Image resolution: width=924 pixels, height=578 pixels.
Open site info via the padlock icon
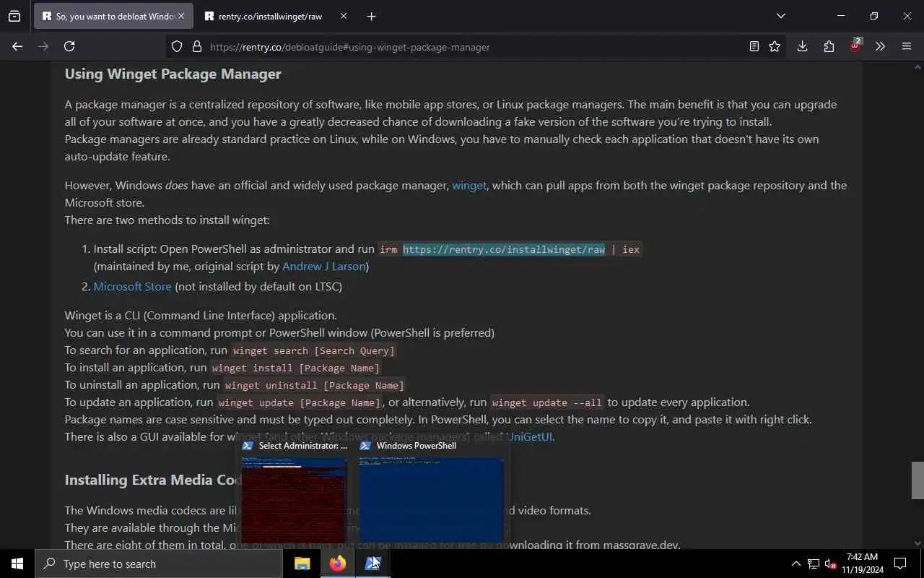196,46
